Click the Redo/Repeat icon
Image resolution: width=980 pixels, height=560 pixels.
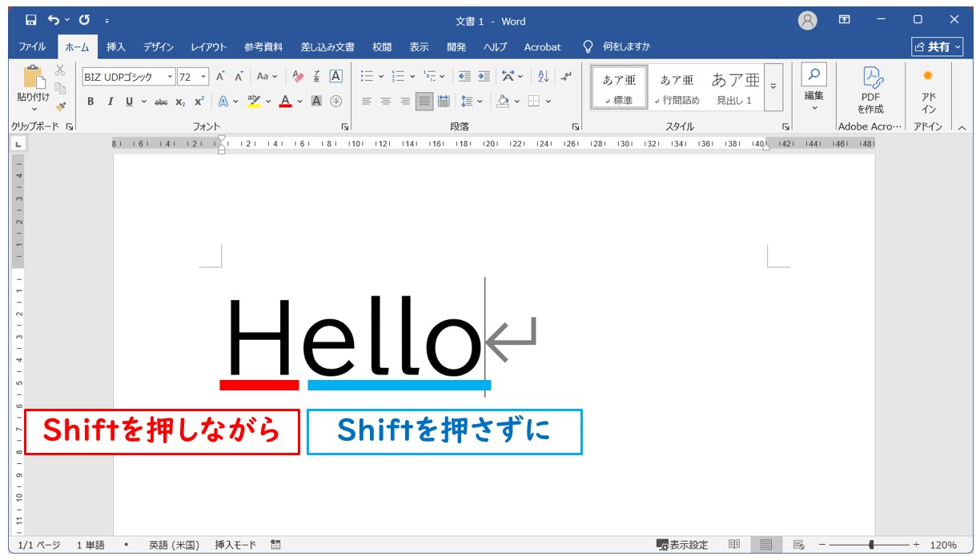[84, 20]
